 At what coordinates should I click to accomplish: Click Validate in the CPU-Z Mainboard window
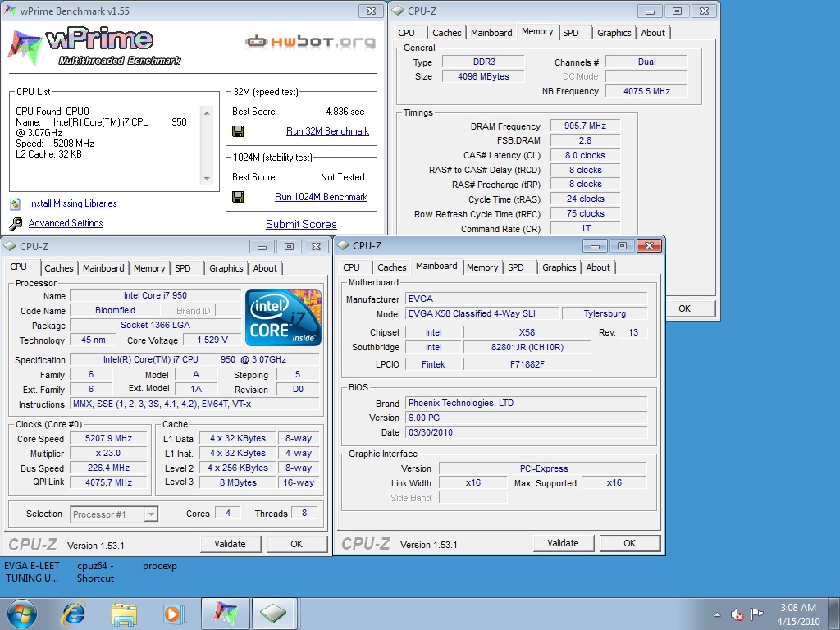pyautogui.click(x=563, y=543)
